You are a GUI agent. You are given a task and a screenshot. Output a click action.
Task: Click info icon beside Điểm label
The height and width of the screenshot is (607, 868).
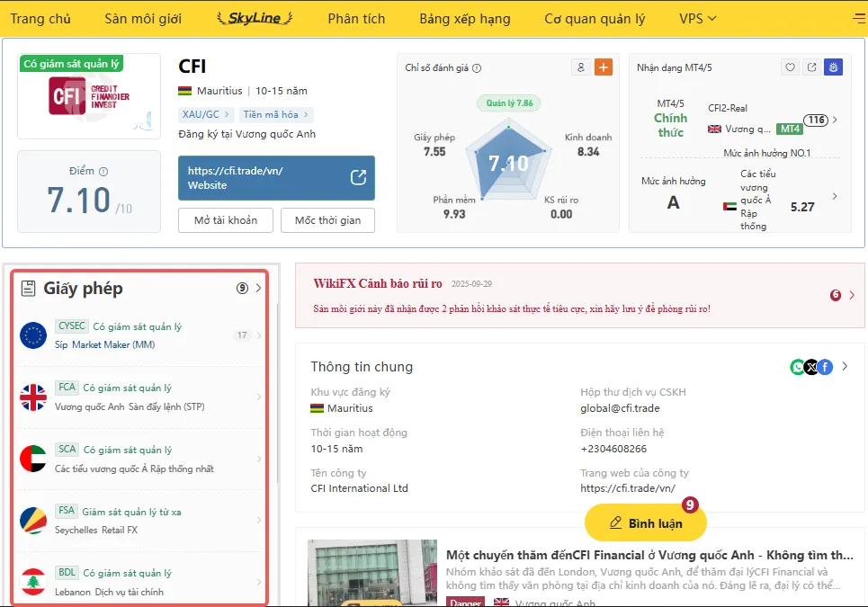point(103,172)
